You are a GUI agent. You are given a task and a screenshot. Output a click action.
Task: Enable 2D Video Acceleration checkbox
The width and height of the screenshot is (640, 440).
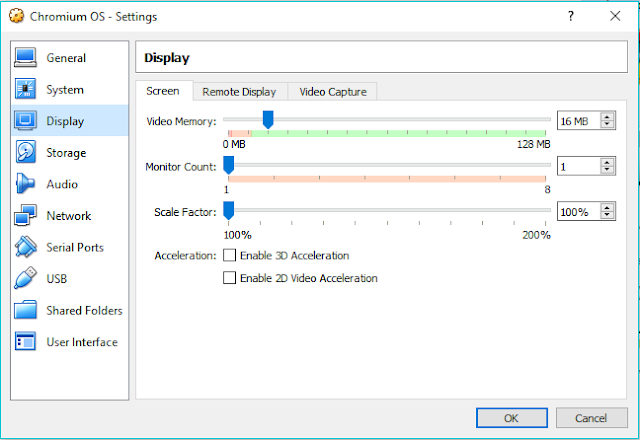pos(229,278)
